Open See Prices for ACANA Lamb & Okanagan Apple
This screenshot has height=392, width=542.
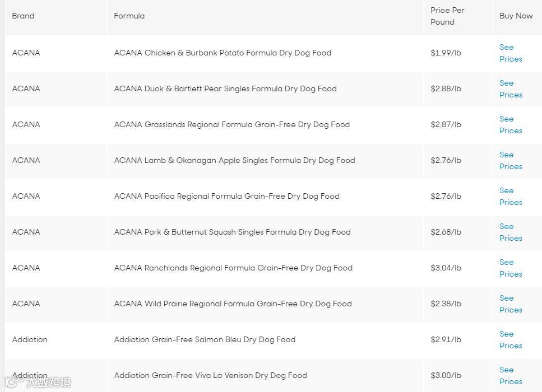point(511,161)
